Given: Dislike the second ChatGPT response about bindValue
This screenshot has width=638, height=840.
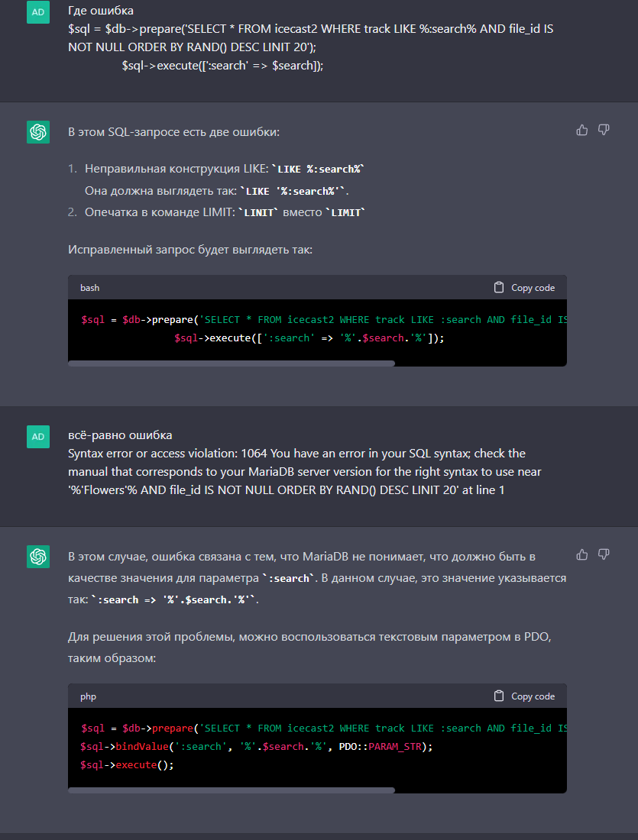Looking at the screenshot, I should (x=604, y=554).
